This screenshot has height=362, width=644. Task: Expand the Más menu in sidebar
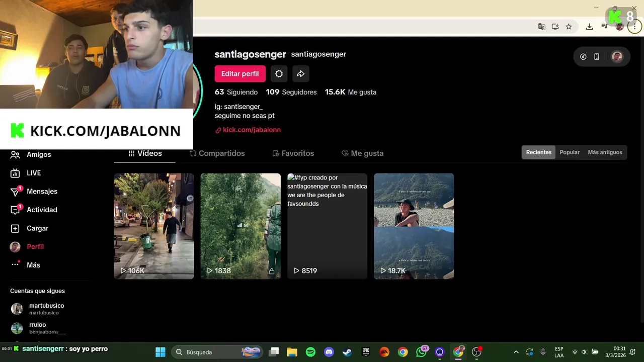[26, 265]
